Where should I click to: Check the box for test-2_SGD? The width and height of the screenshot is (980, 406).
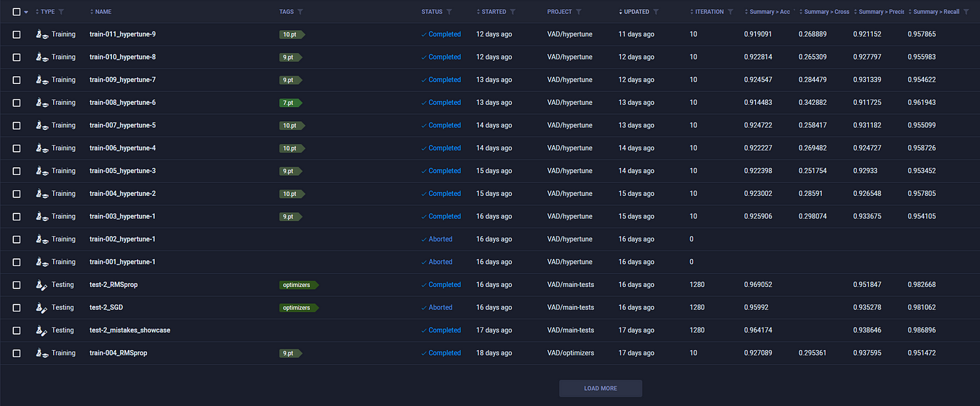pos(17,307)
